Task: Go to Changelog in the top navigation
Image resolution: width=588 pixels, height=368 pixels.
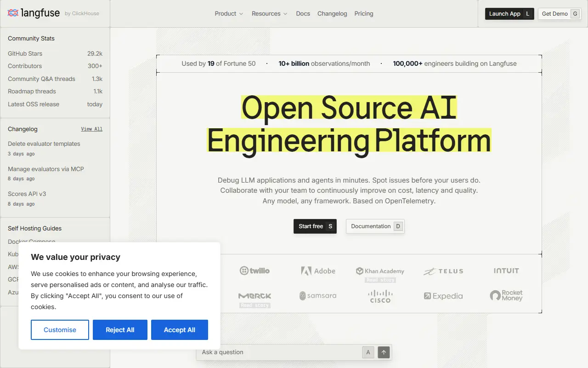Action: 332,14
